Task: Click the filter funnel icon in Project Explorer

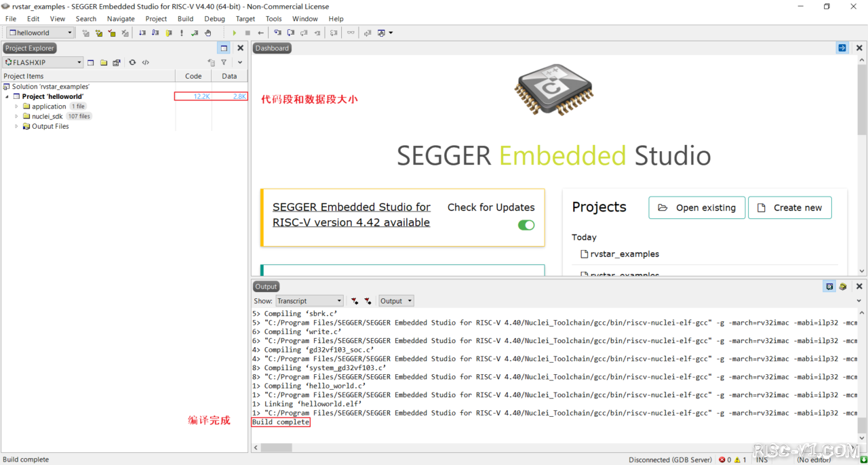Action: [224, 62]
